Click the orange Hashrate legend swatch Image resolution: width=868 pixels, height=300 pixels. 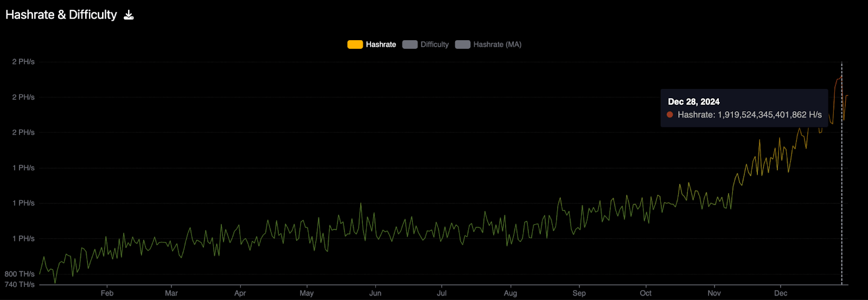click(x=355, y=44)
